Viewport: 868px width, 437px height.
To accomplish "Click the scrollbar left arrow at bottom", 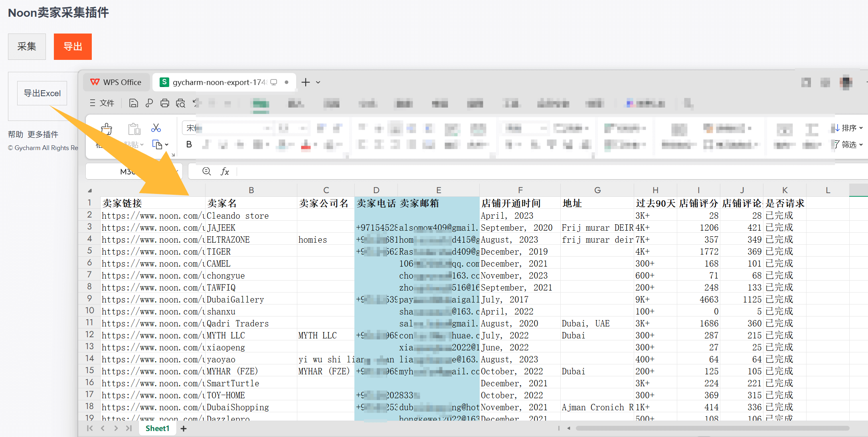I will click(x=569, y=428).
